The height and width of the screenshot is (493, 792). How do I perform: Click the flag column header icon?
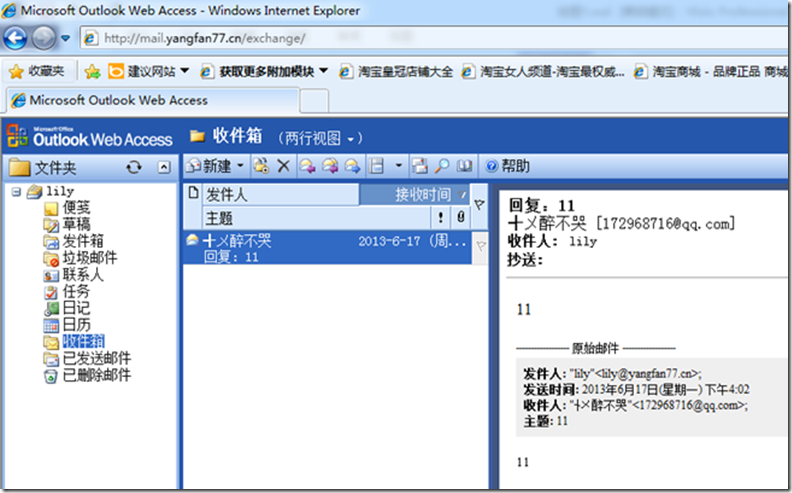click(x=479, y=205)
